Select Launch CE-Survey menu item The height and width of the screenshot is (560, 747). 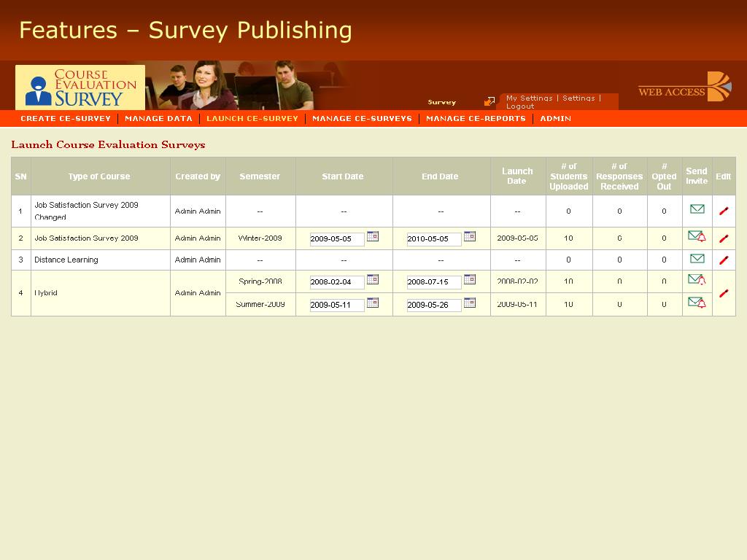[x=252, y=119]
